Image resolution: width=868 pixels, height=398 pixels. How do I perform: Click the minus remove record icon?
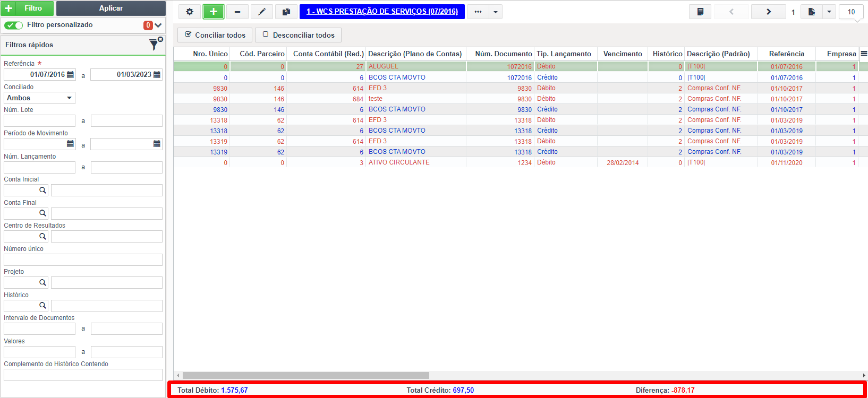(x=237, y=12)
